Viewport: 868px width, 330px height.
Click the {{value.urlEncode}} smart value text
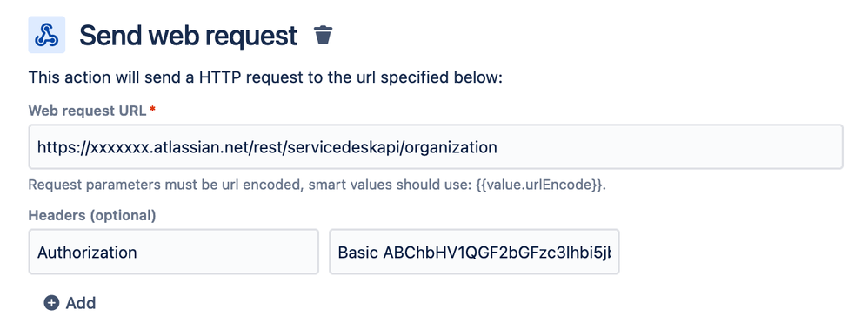[x=539, y=185]
